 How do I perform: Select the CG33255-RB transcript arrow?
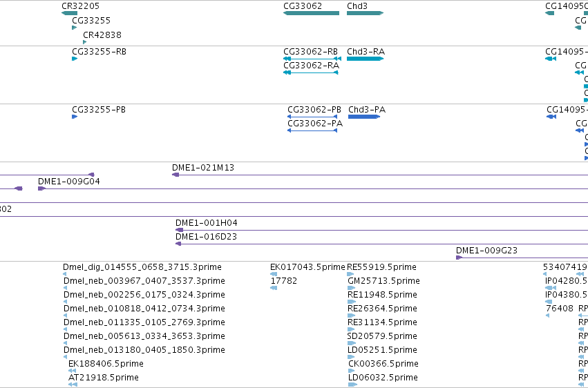(75, 59)
